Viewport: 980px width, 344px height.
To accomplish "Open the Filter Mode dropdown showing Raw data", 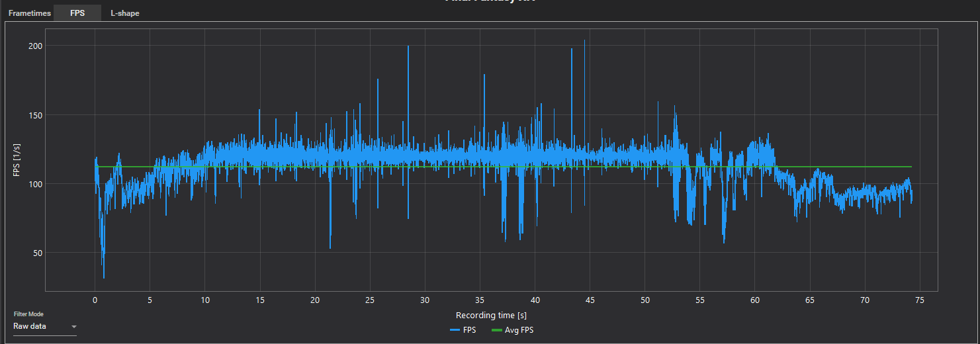I will [45, 327].
